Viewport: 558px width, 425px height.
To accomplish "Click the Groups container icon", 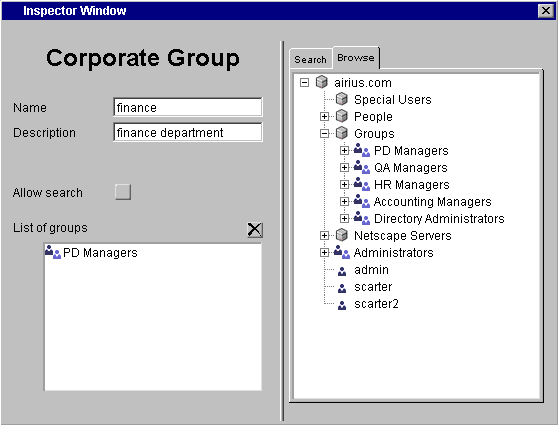I will (x=342, y=133).
